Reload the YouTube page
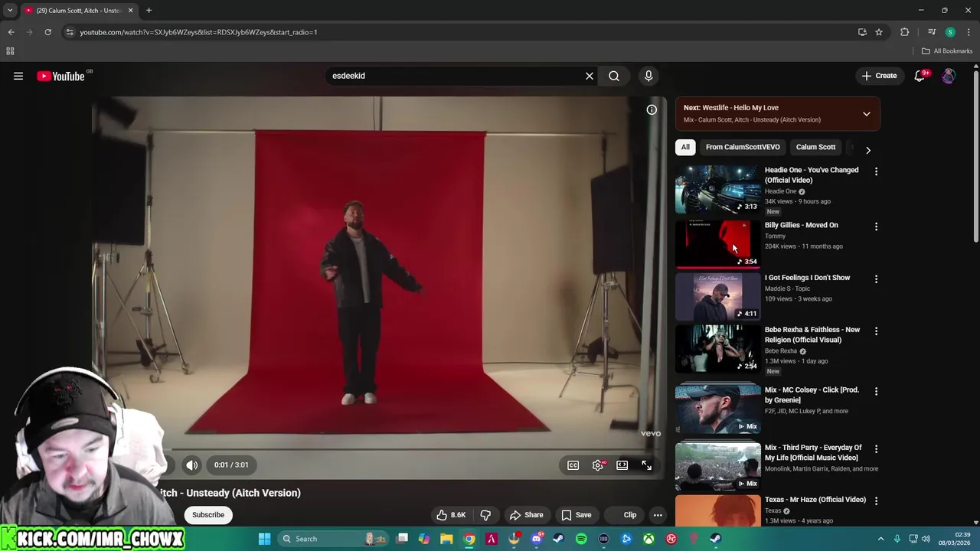The image size is (980, 551). pyautogui.click(x=47, y=32)
